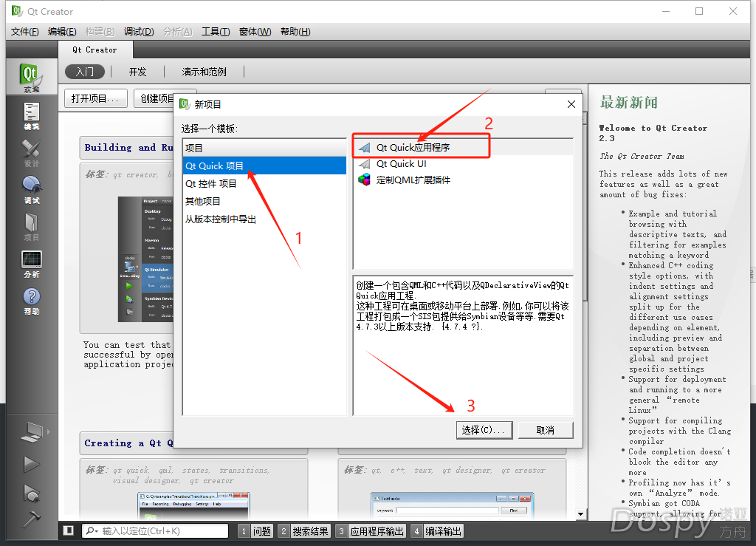The height and width of the screenshot is (546, 756).
Task: Select the 入门 tab on the welcome page
Action: (85, 72)
